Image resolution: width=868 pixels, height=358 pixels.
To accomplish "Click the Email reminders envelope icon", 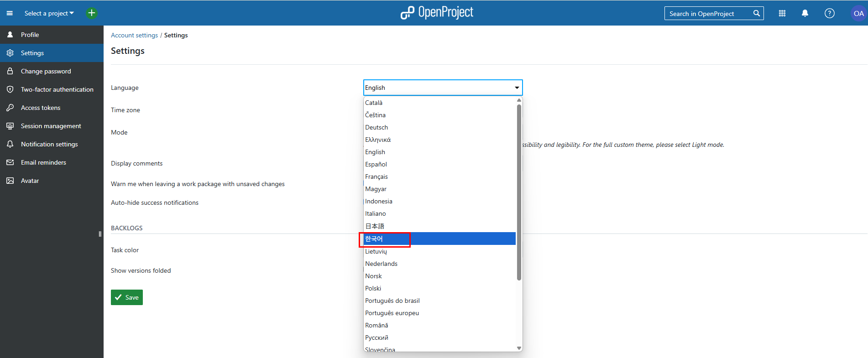I will [10, 162].
